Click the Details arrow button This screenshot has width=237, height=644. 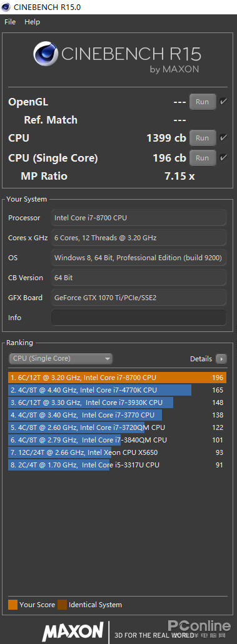[x=221, y=359]
